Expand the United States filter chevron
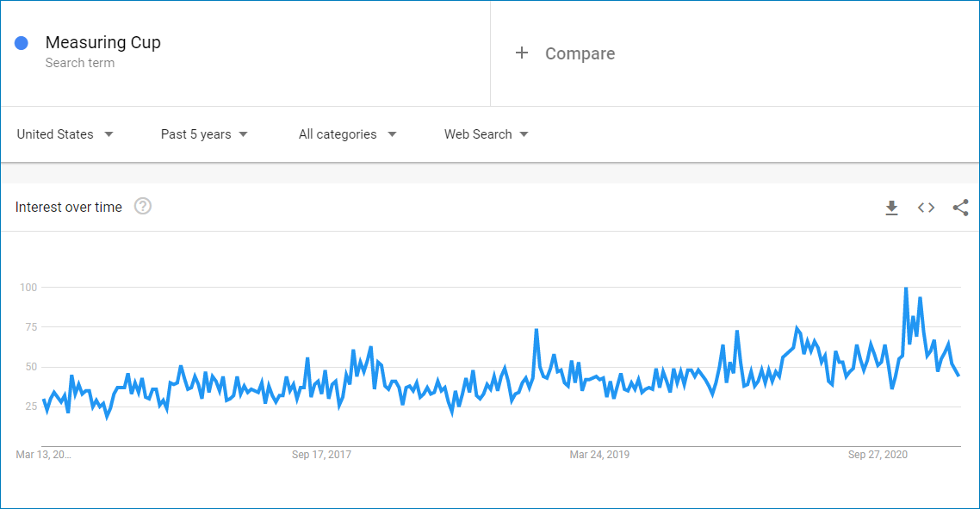Image resolution: width=980 pixels, height=509 pixels. 109,134
